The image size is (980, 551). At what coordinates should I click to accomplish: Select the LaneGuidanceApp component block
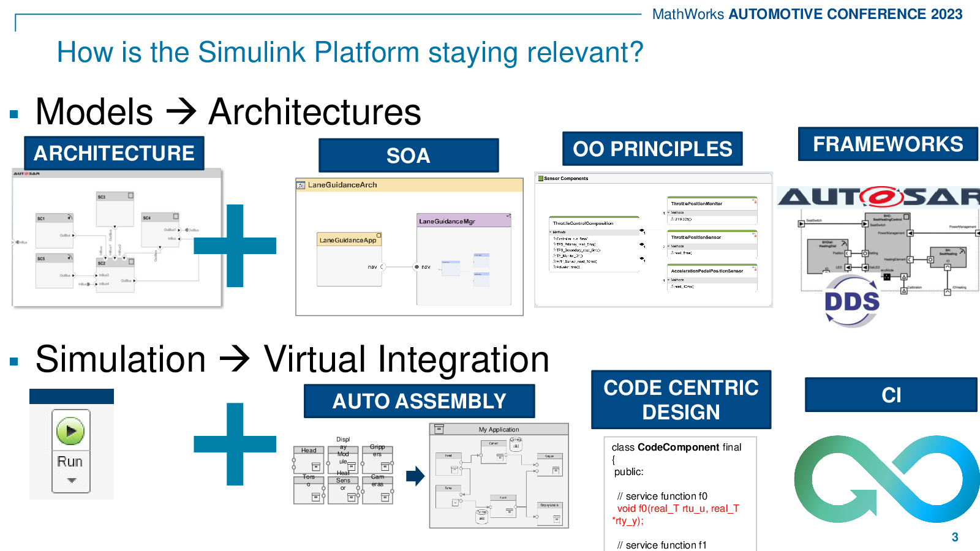tap(349, 259)
